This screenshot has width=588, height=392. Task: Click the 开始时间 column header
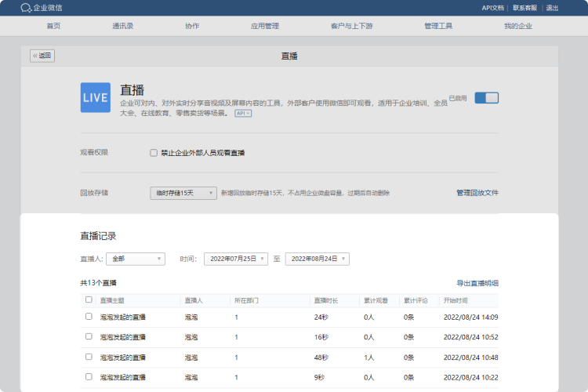[x=456, y=300]
